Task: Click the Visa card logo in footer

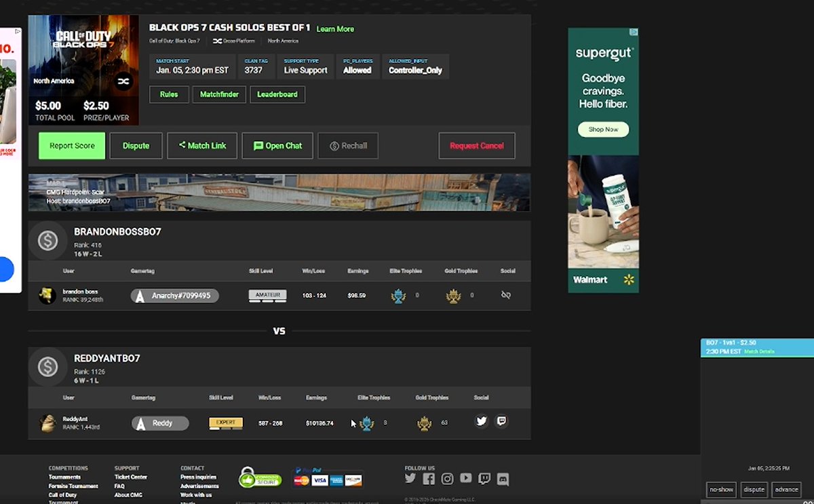Action: coord(319,481)
